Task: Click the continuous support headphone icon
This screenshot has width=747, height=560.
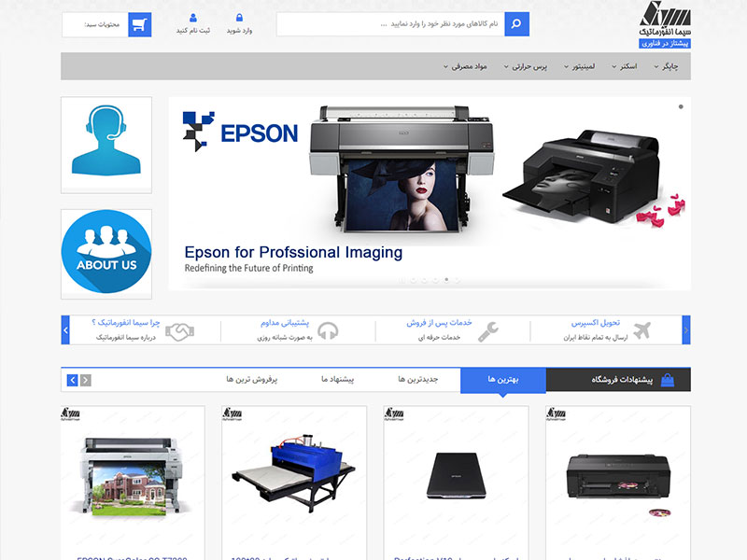Action: [328, 331]
